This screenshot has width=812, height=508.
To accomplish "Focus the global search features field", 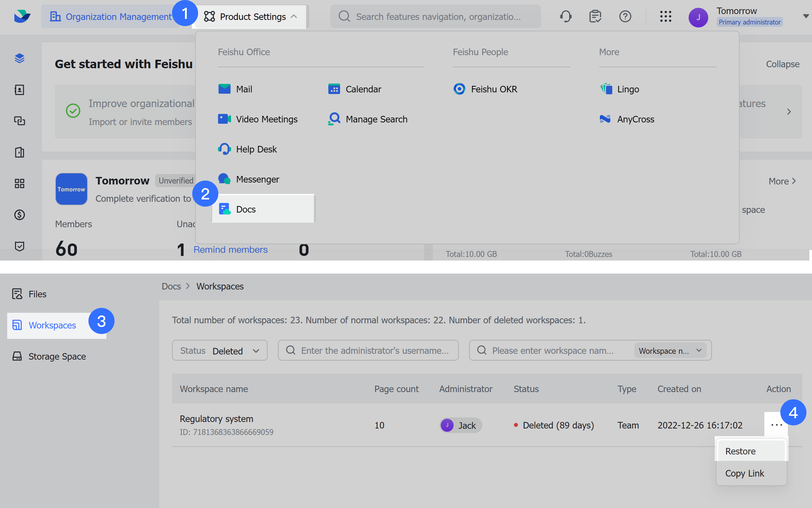I will pyautogui.click(x=435, y=16).
